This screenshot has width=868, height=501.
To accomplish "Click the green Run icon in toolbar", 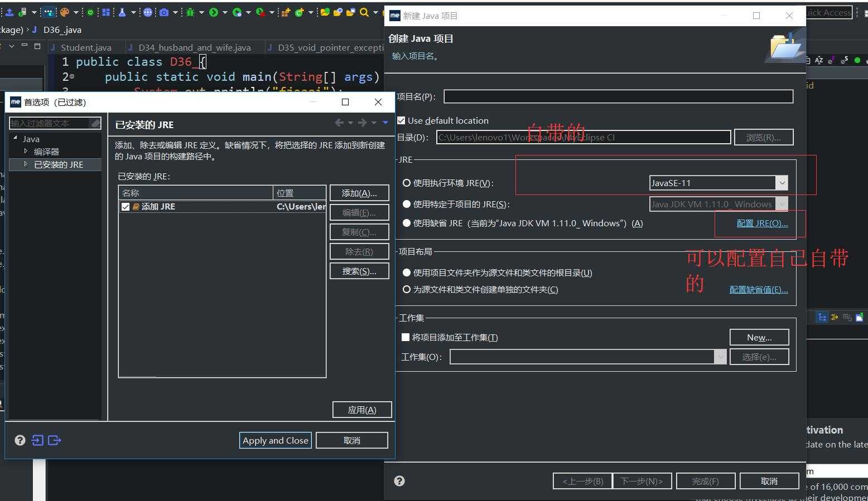I will click(214, 12).
